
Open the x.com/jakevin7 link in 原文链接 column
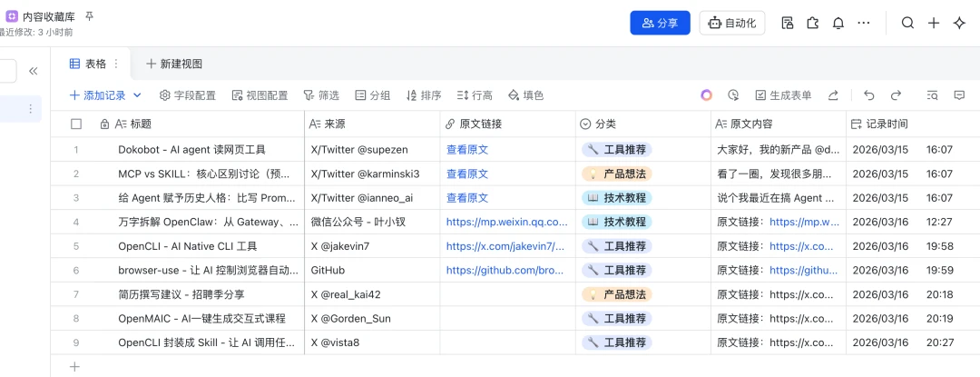(505, 246)
